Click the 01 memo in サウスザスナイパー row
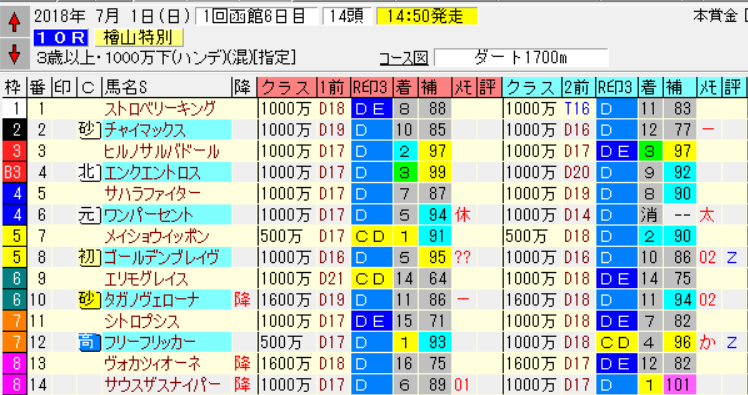Viewport: 748px width, 395px height. point(462,385)
